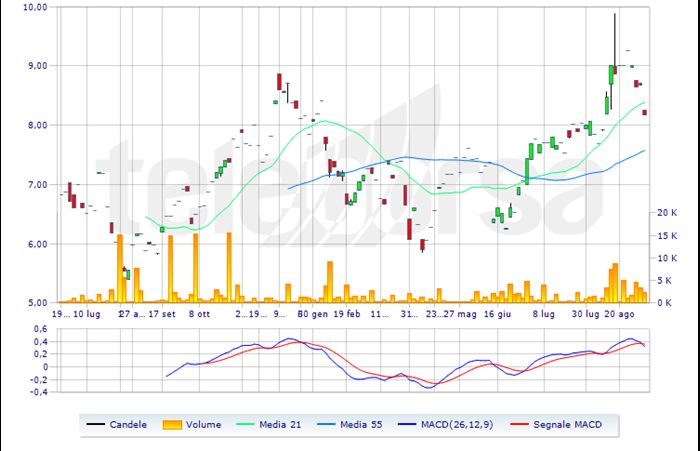Click the 8 ott date label

pyautogui.click(x=199, y=314)
